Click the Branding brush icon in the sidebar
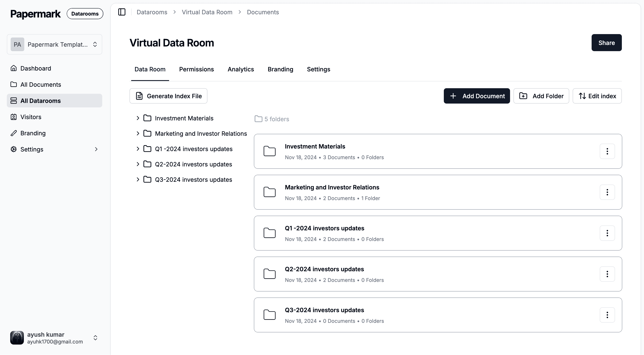Screen dimensions: 644x355 coord(14,133)
